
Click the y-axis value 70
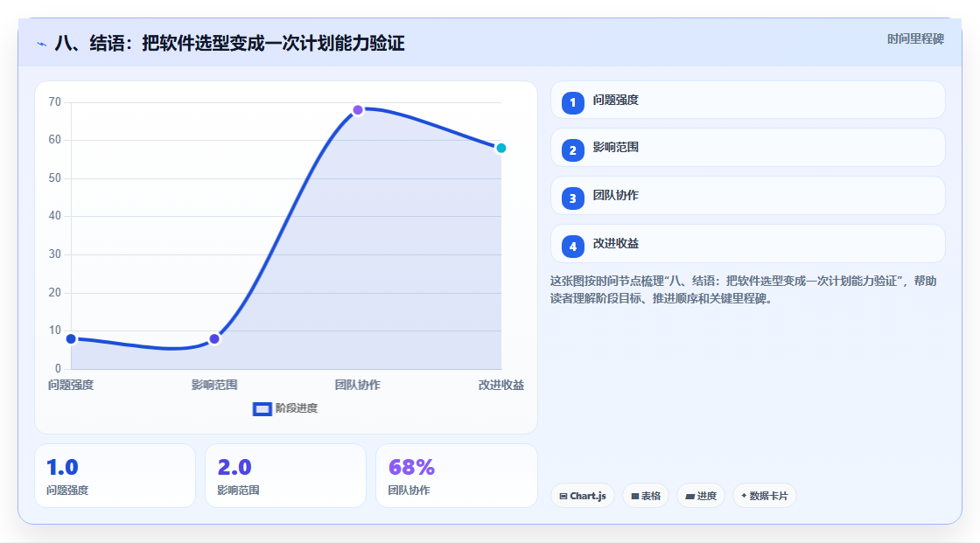pyautogui.click(x=55, y=101)
